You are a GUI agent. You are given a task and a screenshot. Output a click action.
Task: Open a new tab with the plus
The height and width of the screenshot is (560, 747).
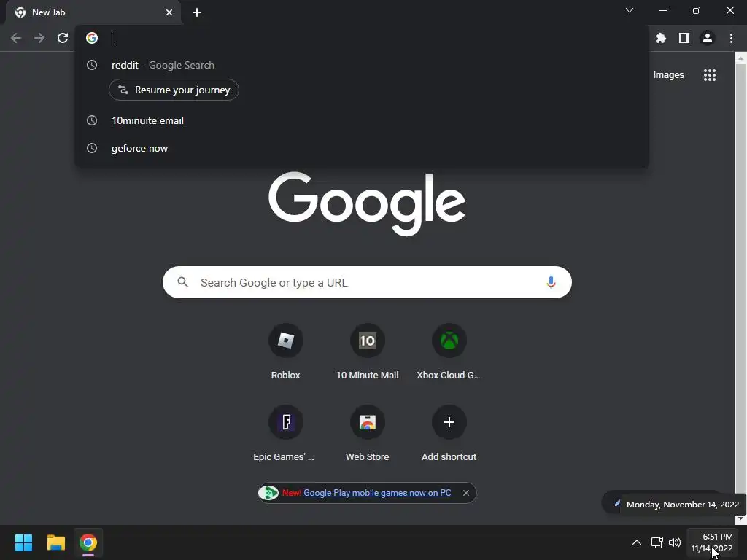[x=197, y=12]
